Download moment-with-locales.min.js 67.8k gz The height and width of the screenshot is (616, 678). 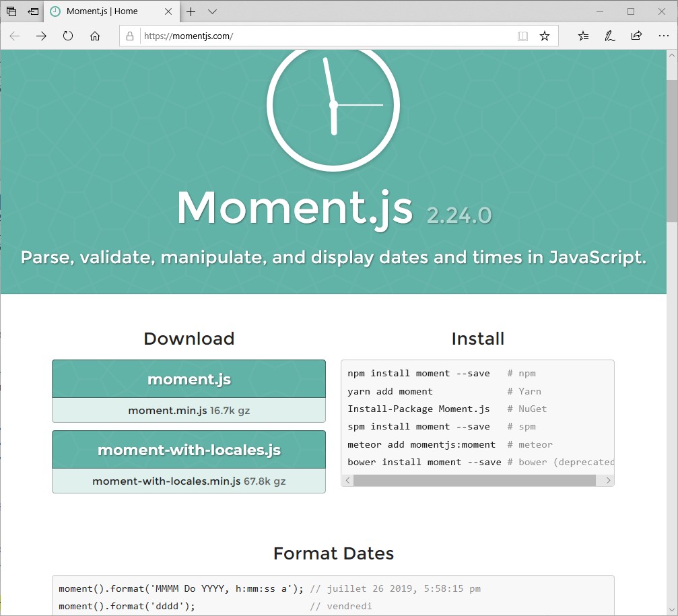point(189,481)
